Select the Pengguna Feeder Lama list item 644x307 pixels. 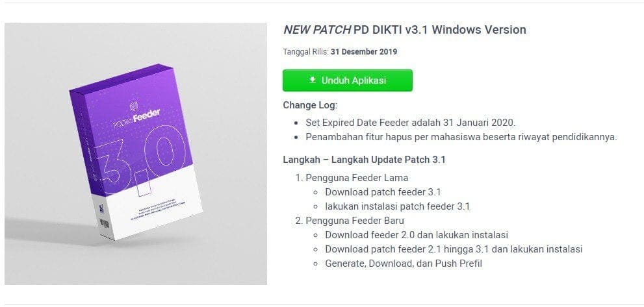(x=357, y=178)
